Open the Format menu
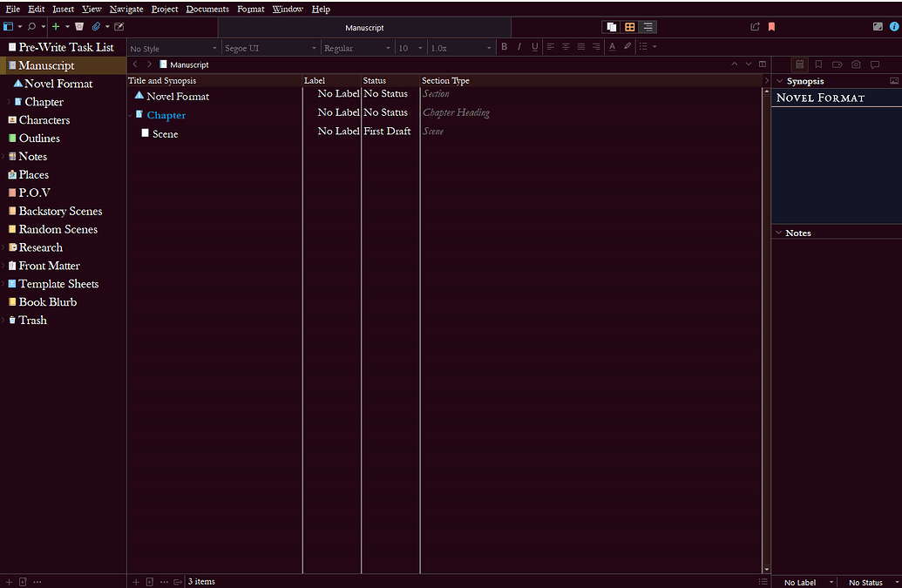This screenshot has height=588, width=902. [x=250, y=9]
